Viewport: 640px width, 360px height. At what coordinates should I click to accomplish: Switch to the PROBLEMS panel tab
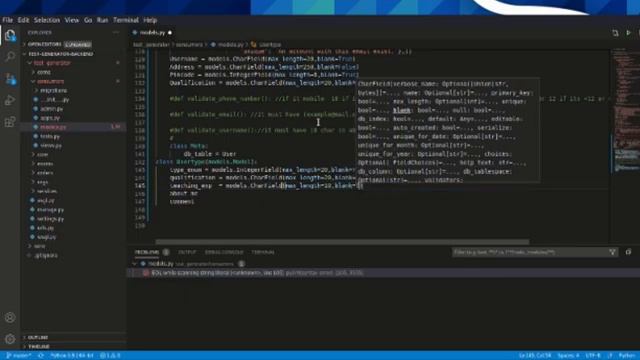[x=147, y=252]
